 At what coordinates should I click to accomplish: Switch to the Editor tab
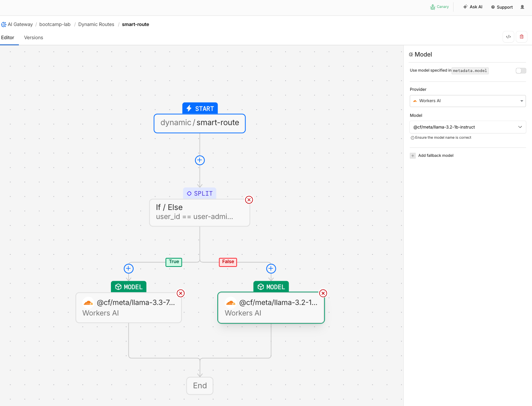(x=8, y=38)
